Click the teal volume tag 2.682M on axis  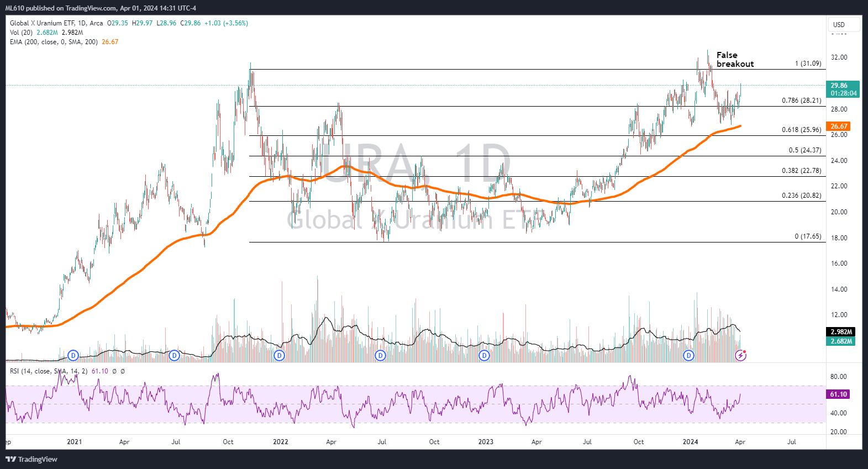841,341
